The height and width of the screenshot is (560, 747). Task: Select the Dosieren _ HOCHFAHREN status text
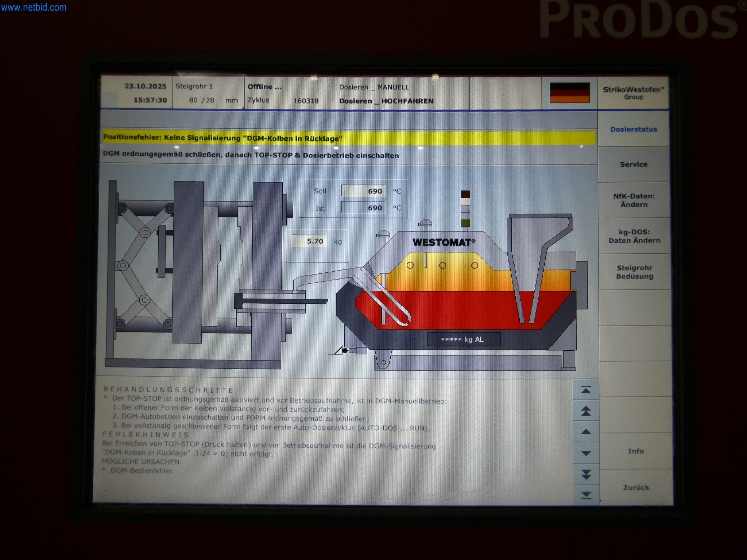(x=386, y=101)
